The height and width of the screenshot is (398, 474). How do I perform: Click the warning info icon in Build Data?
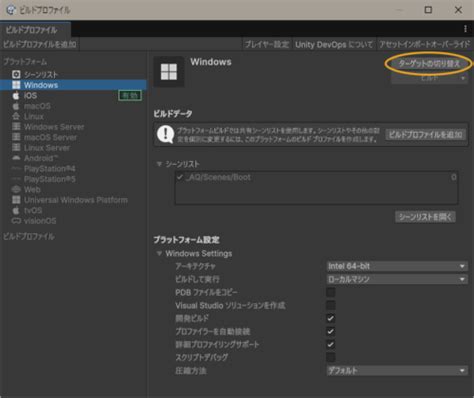coord(165,134)
